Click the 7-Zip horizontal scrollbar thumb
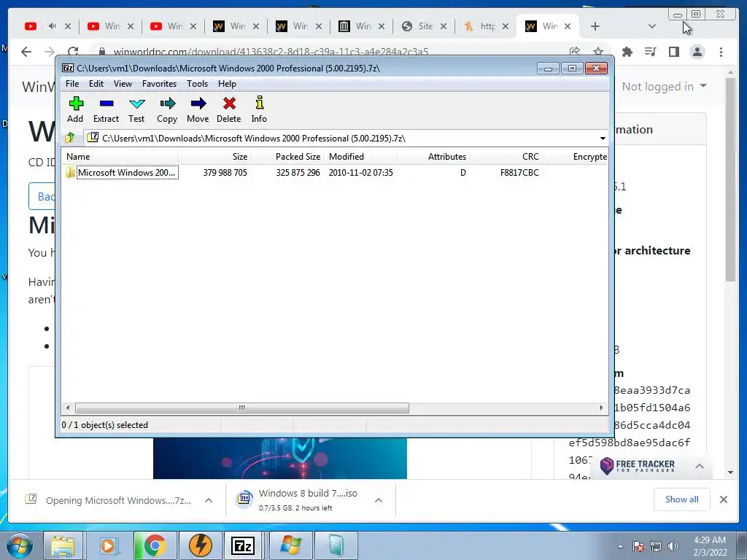This screenshot has height=560, width=747. click(x=242, y=408)
